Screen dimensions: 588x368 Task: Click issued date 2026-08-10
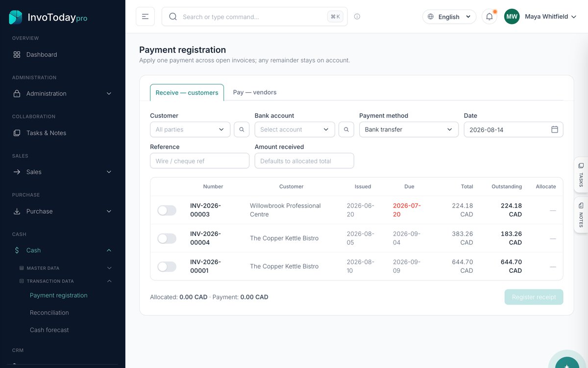[361, 266]
